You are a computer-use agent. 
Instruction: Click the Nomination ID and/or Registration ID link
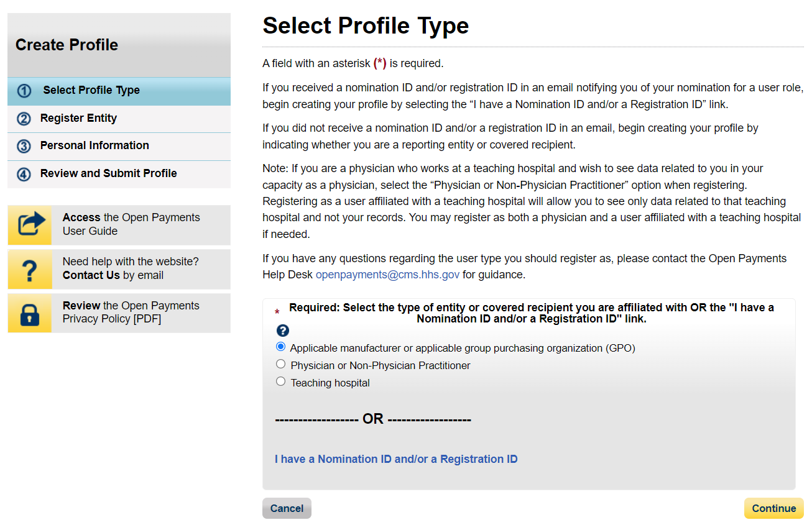[x=396, y=459]
